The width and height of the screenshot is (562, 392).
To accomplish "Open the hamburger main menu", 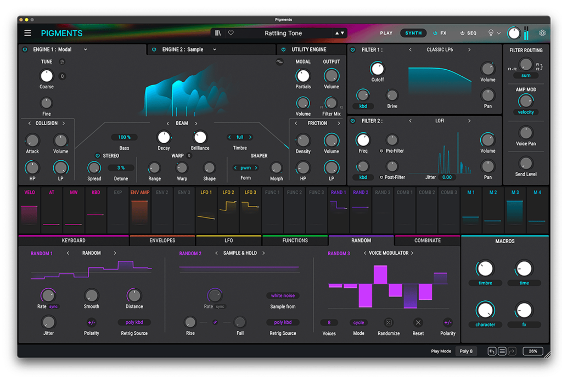I will click(27, 33).
